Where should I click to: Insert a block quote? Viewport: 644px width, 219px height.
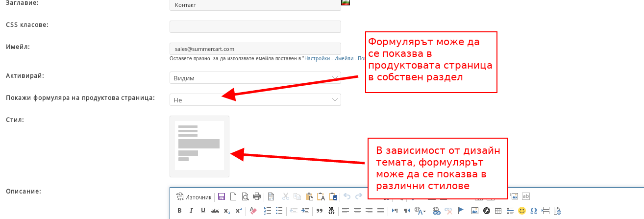pos(320,211)
